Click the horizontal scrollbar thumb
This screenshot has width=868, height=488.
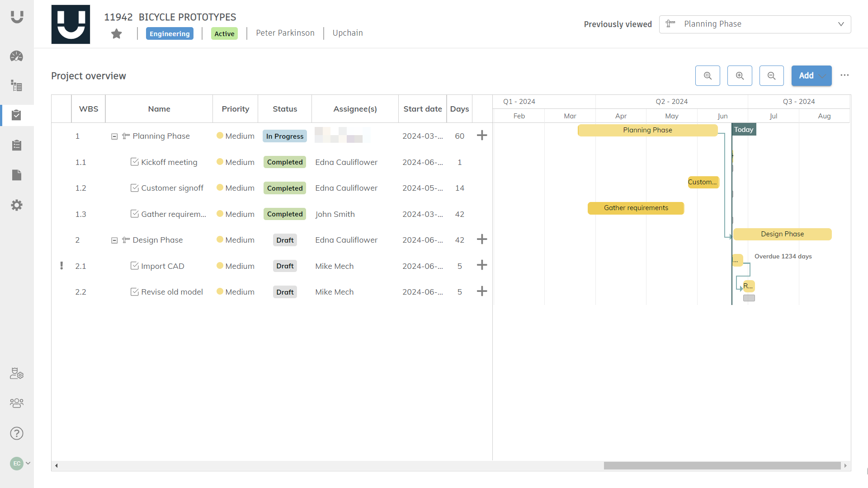[722, 465]
